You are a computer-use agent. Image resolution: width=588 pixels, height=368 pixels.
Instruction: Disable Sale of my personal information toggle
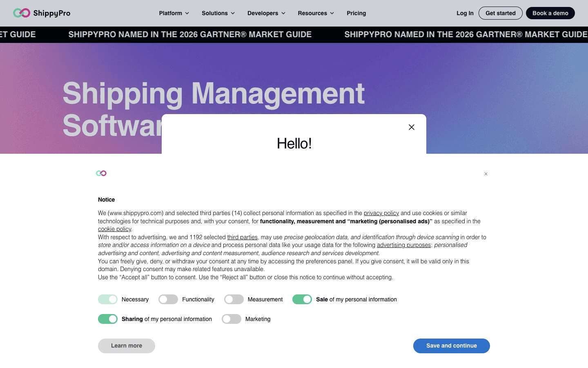pos(302,299)
